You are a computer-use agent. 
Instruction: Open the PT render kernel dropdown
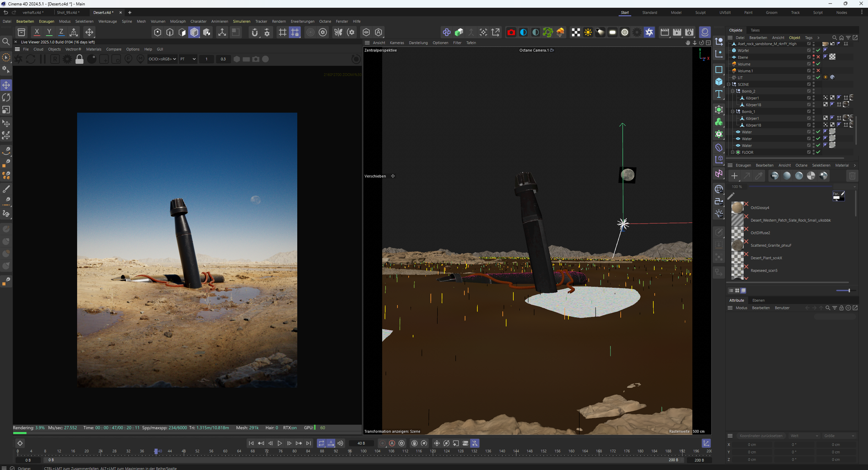point(188,59)
